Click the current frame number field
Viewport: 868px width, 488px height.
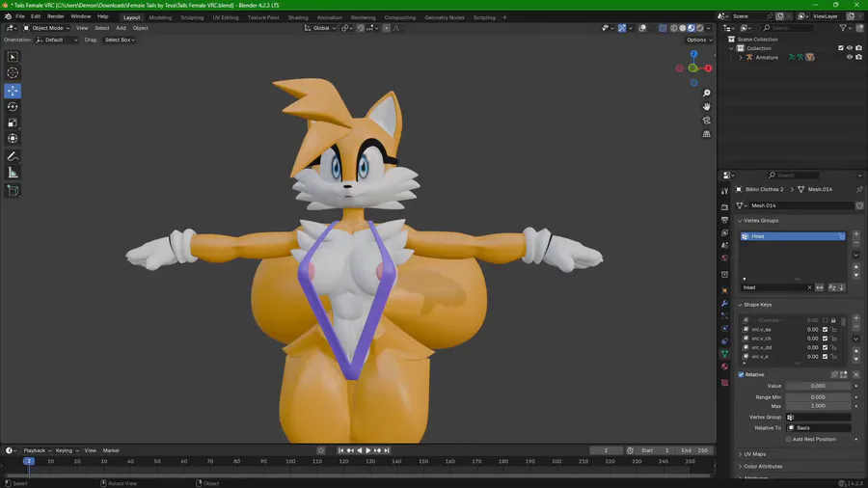606,451
